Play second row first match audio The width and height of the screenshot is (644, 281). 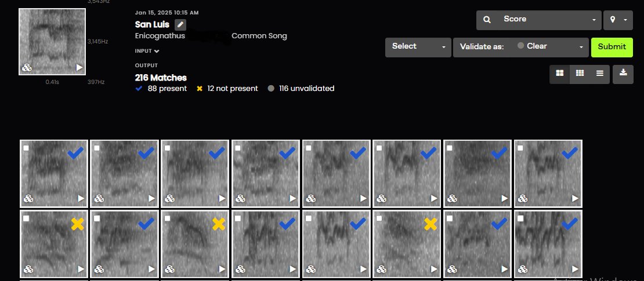pos(81,269)
